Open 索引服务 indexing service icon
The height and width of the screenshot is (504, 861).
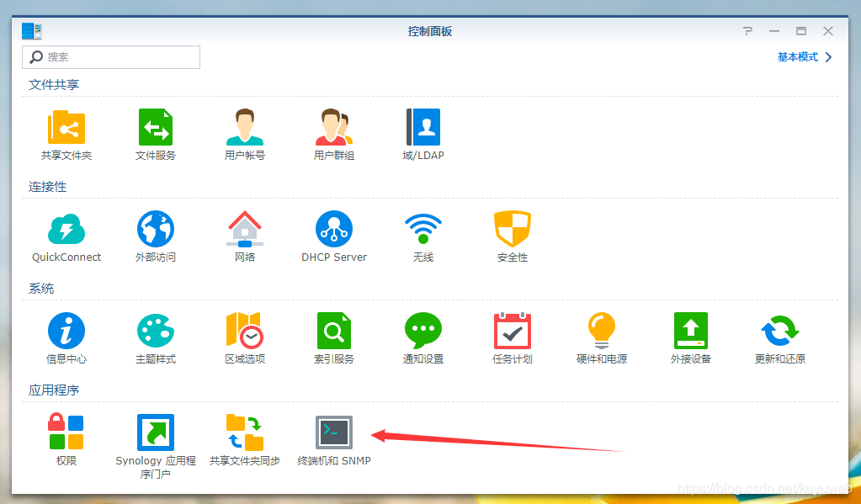click(334, 331)
